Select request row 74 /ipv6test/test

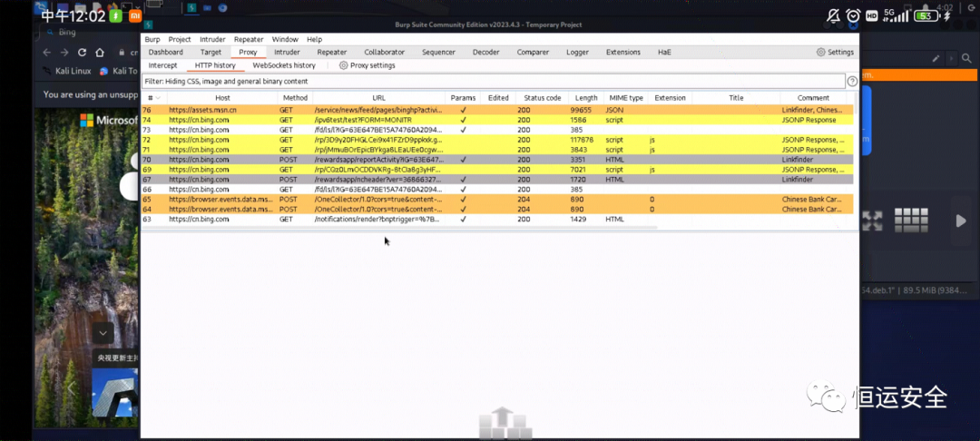497,120
